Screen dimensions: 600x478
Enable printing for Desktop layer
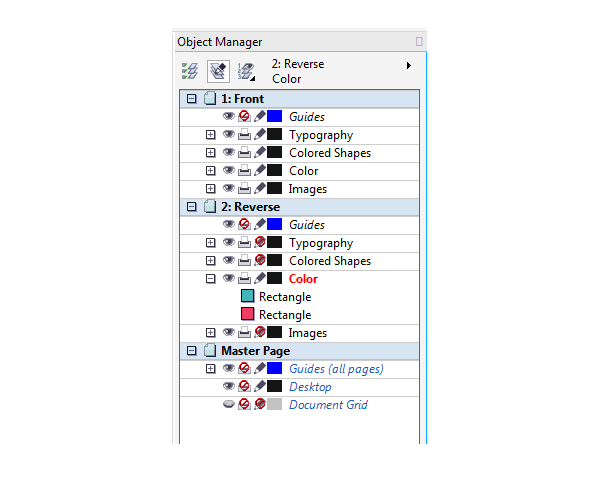(244, 386)
